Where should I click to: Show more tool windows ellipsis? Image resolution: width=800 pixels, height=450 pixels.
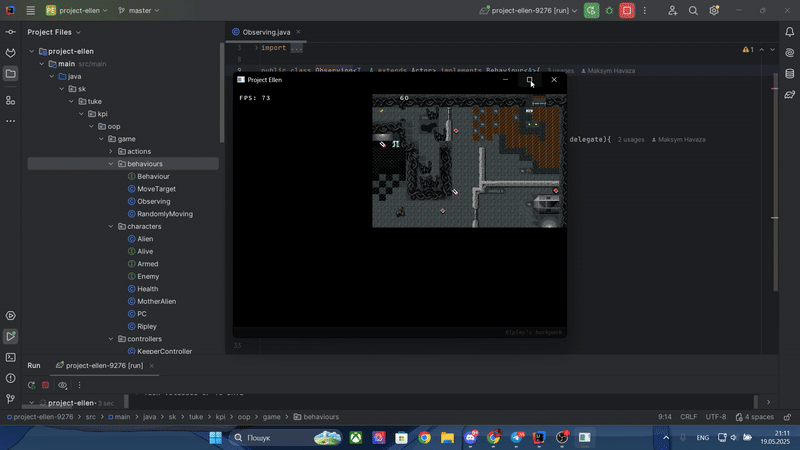(10, 121)
